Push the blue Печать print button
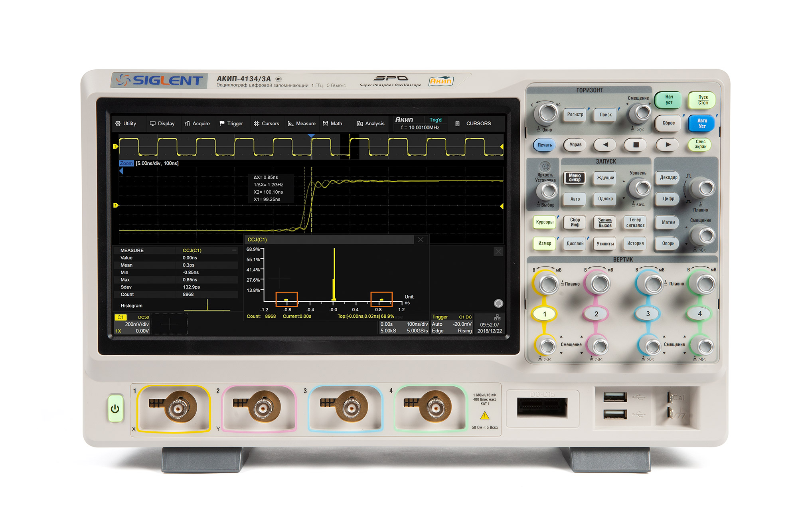The height and width of the screenshot is (532, 798). tap(545, 145)
